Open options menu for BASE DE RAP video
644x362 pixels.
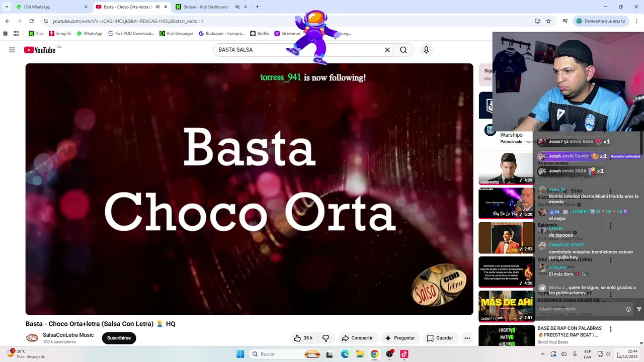pyautogui.click(x=611, y=329)
